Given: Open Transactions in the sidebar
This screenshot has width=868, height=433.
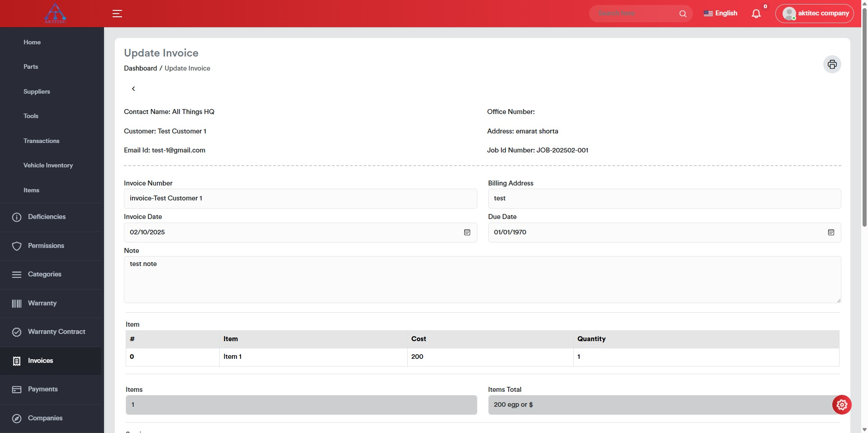Looking at the screenshot, I should pyautogui.click(x=42, y=141).
